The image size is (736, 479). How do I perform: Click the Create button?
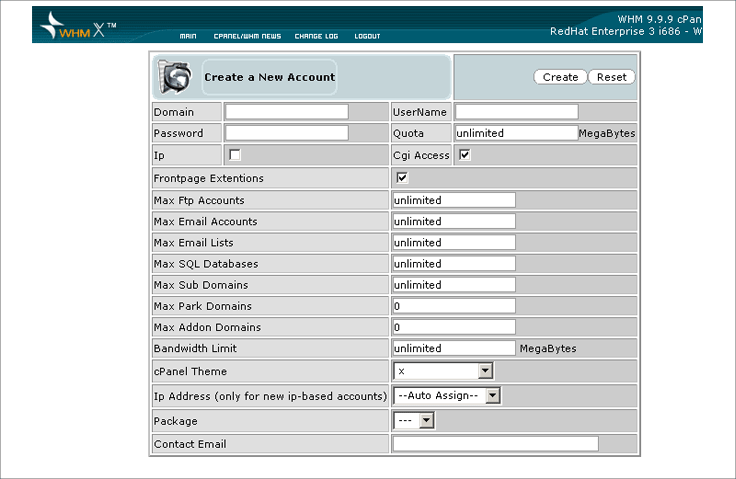click(x=560, y=77)
